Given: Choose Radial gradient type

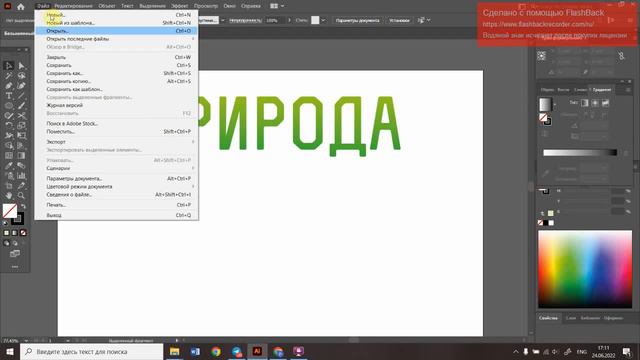Looking at the screenshot, I should click(595, 103).
